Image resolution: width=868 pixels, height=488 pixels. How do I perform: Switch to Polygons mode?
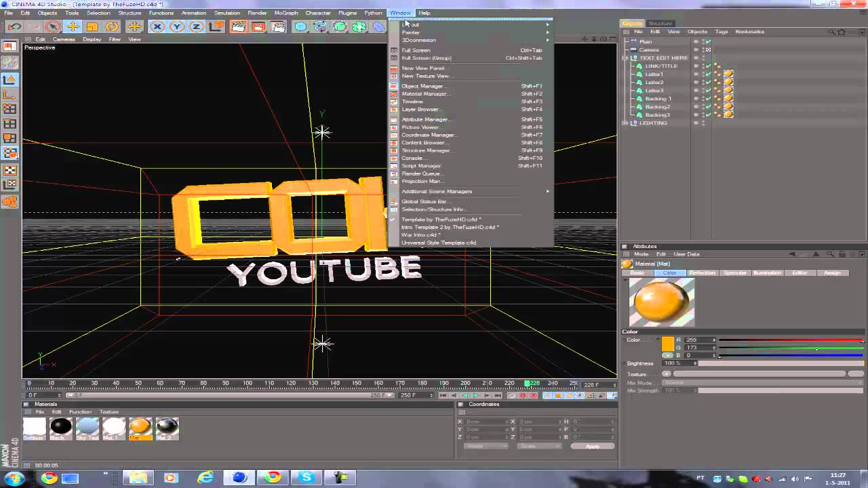tap(9, 139)
